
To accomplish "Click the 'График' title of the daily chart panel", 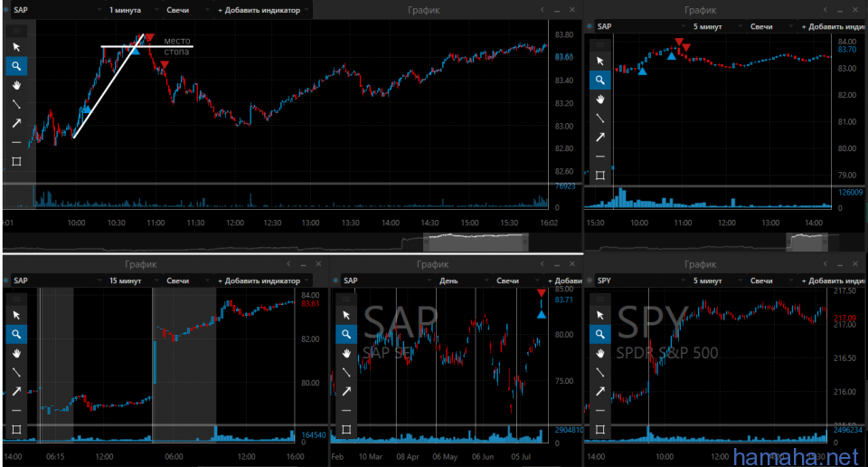I will (x=432, y=264).
